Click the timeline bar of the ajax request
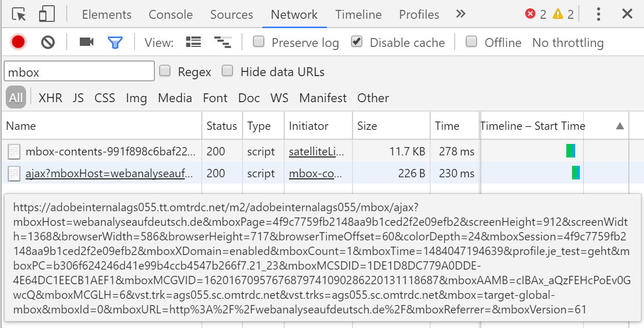Image resolution: width=644 pixels, height=328 pixels. [576, 173]
